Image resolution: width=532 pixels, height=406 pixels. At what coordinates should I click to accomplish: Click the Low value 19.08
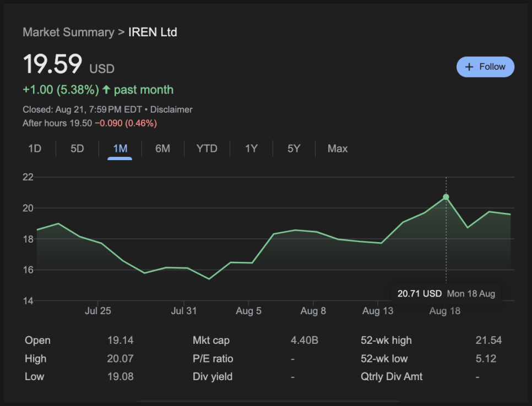121,376
